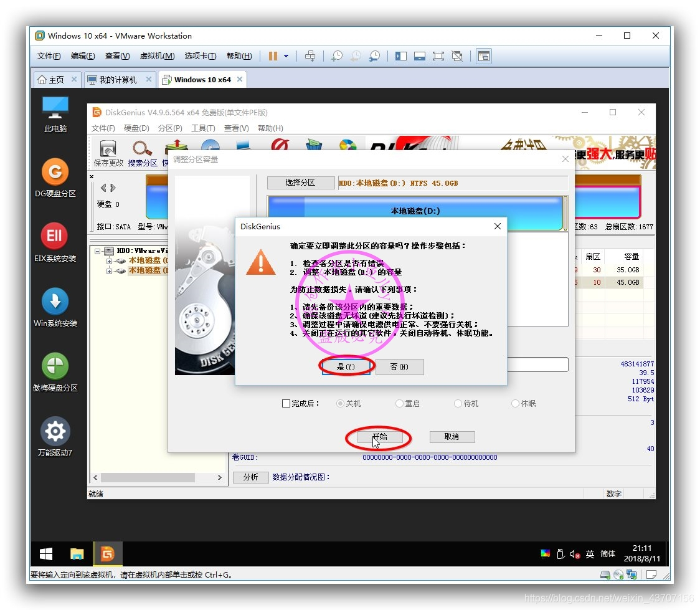Close the 调整分区容量 dialog

click(565, 159)
